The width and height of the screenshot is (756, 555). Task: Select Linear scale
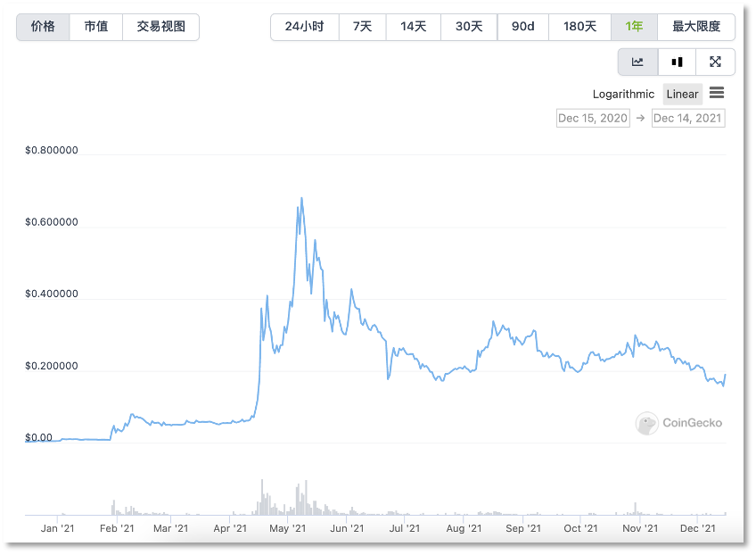(682, 94)
